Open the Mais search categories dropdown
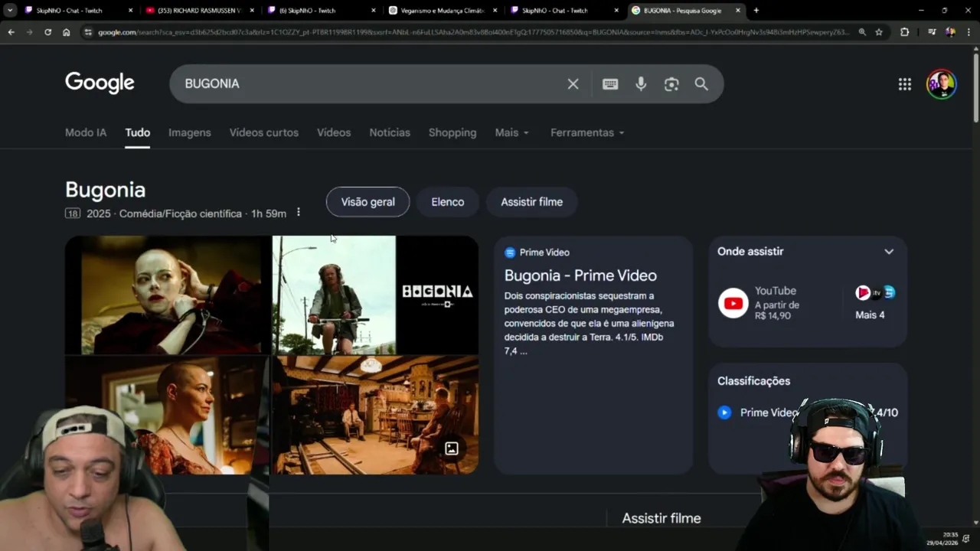Screen dimensions: 980x551 coord(511,132)
